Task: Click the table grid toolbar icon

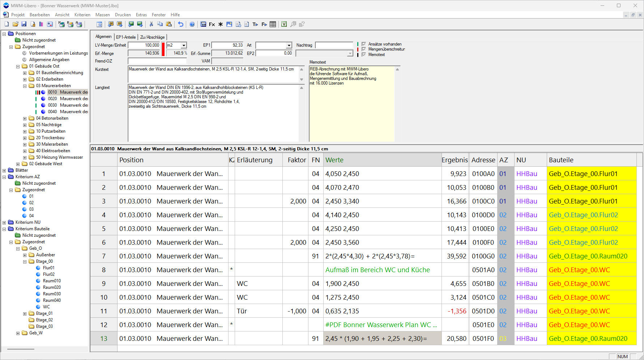Action: coord(273,24)
